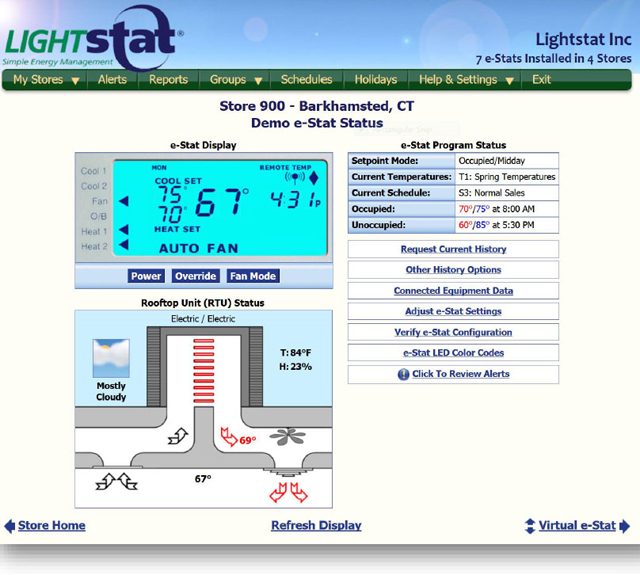Click the up-down arrows beside Virtual e-Stat
Image resolution: width=640 pixels, height=575 pixels.
click(530, 526)
